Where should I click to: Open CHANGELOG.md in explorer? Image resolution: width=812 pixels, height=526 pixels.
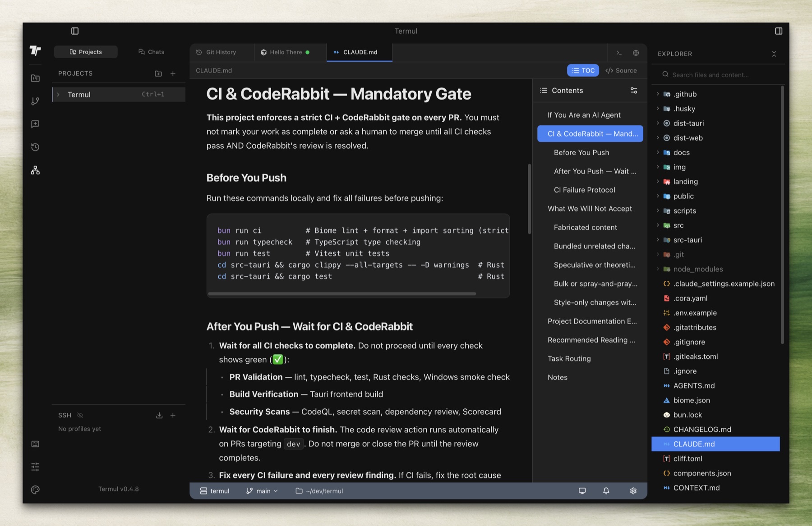tap(716, 430)
